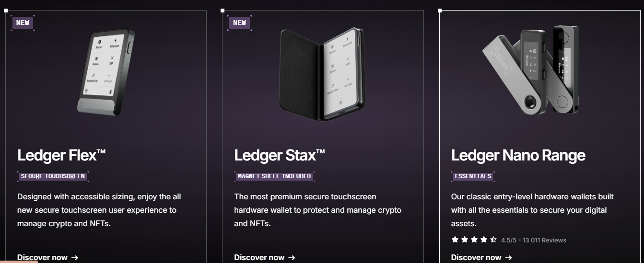Click the arrow icon beside Stax Discover now
The image size is (644, 263).
(292, 257)
